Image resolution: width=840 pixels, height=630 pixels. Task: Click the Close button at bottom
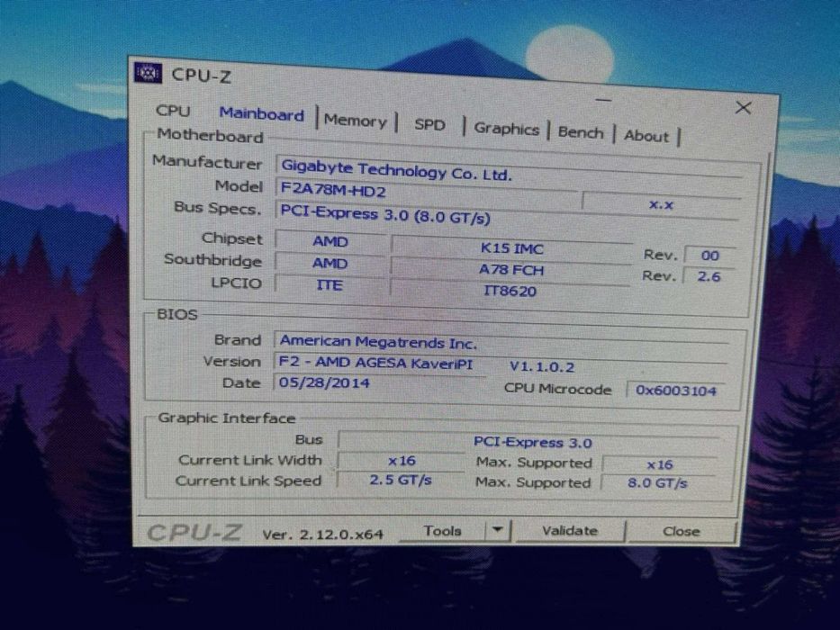tap(681, 531)
